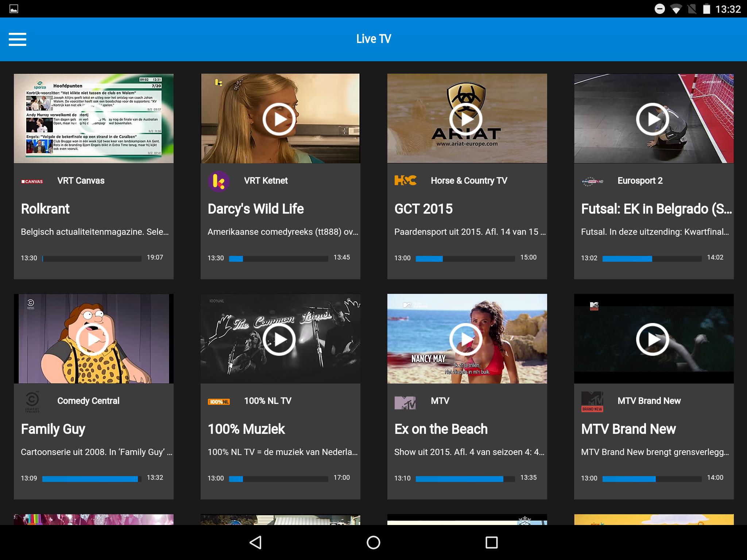This screenshot has height=560, width=747.
Task: Tap the Wi-Fi status icon
Action: pyautogui.click(x=676, y=9)
